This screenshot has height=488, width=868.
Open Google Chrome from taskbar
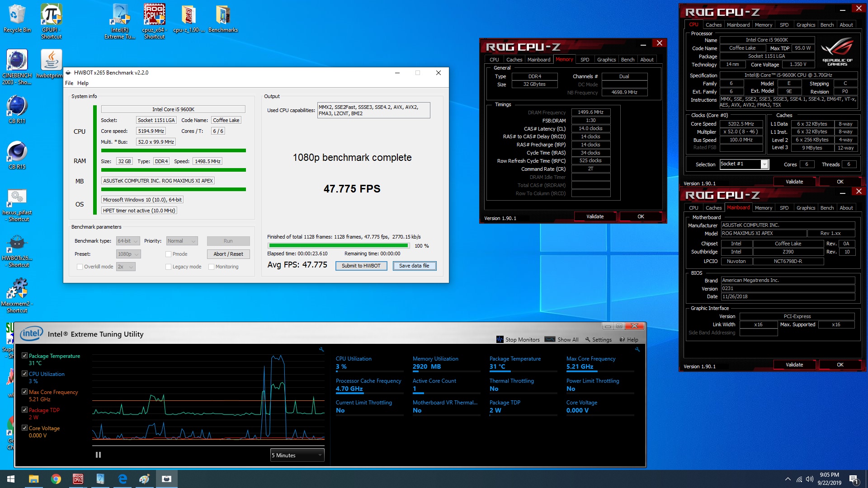56,479
